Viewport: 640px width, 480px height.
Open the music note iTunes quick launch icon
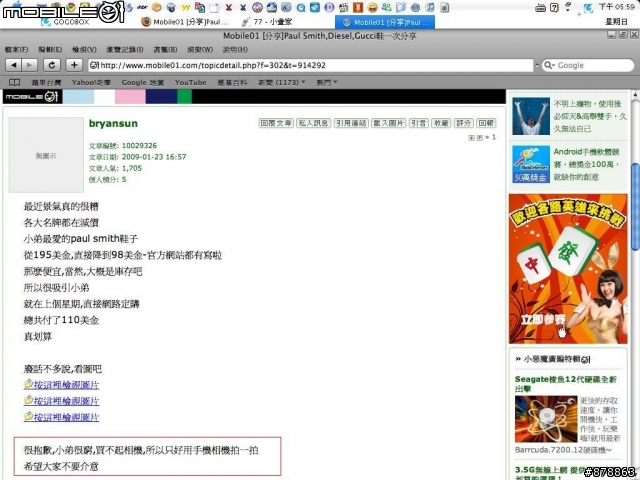pyautogui.click(x=430, y=7)
